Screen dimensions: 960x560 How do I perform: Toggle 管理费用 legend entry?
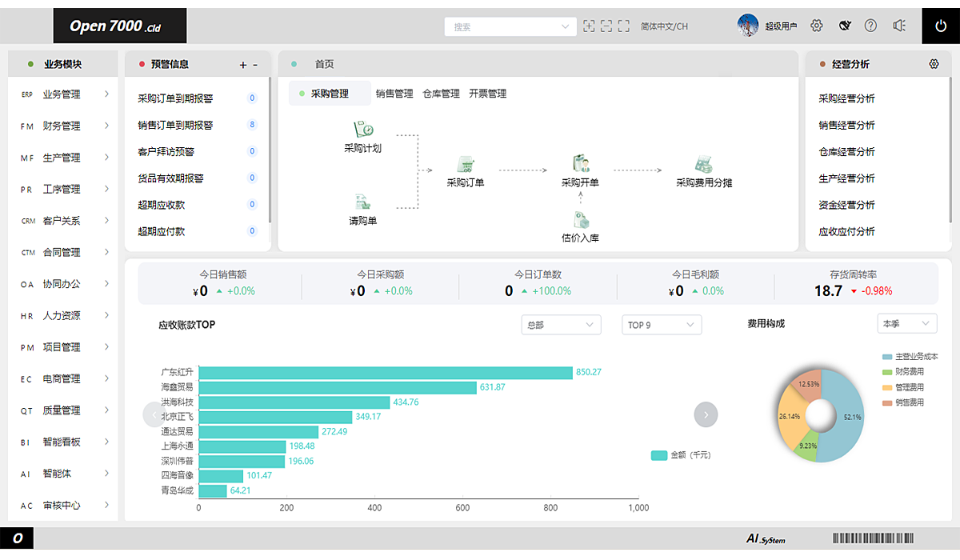(903, 387)
